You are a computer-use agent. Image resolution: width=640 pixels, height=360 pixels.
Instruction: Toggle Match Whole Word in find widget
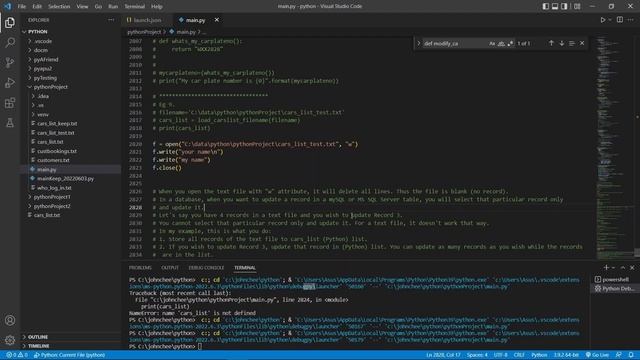501,43
